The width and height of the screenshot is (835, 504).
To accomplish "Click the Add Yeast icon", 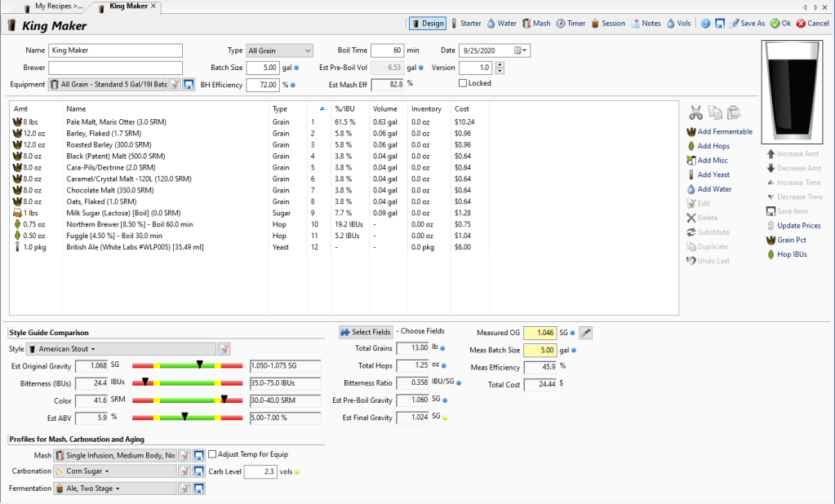I will (x=691, y=175).
